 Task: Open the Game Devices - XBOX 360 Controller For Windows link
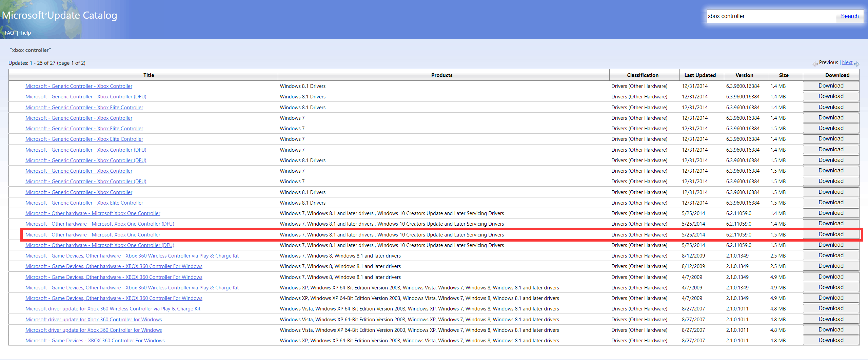coord(95,341)
